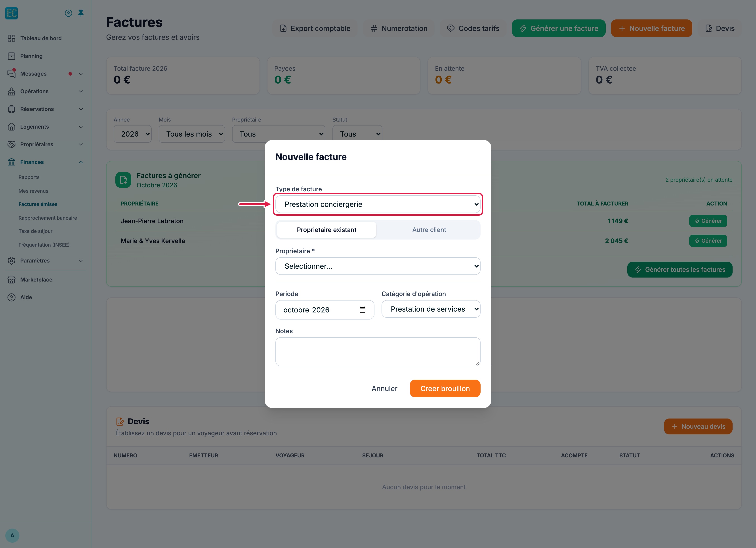Click the user avatar A at bottom
This screenshot has height=548, width=756.
12,535
